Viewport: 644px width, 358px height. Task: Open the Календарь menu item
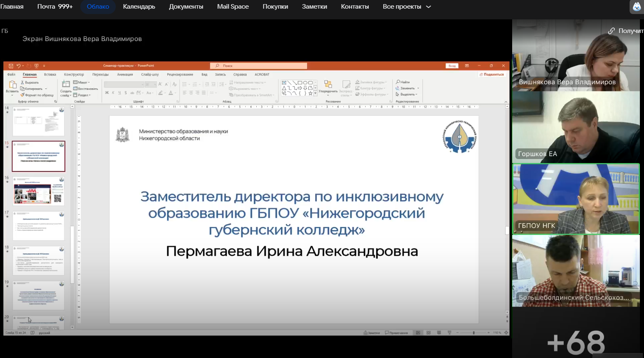coord(139,7)
